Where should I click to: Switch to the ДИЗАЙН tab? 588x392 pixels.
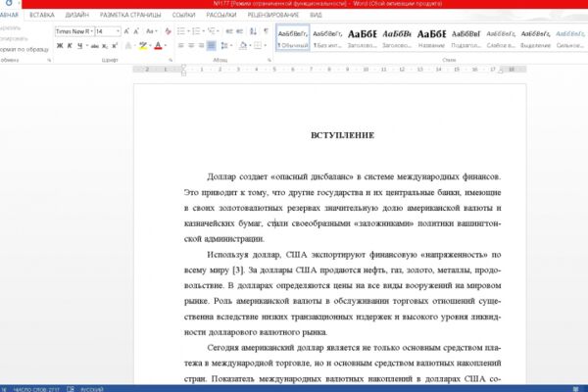tap(76, 15)
